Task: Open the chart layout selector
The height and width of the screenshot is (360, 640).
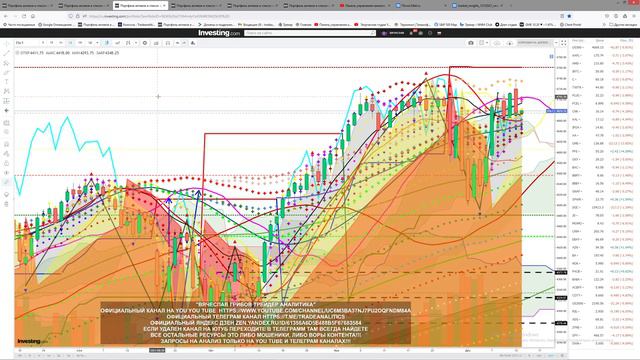Action: tap(483, 43)
